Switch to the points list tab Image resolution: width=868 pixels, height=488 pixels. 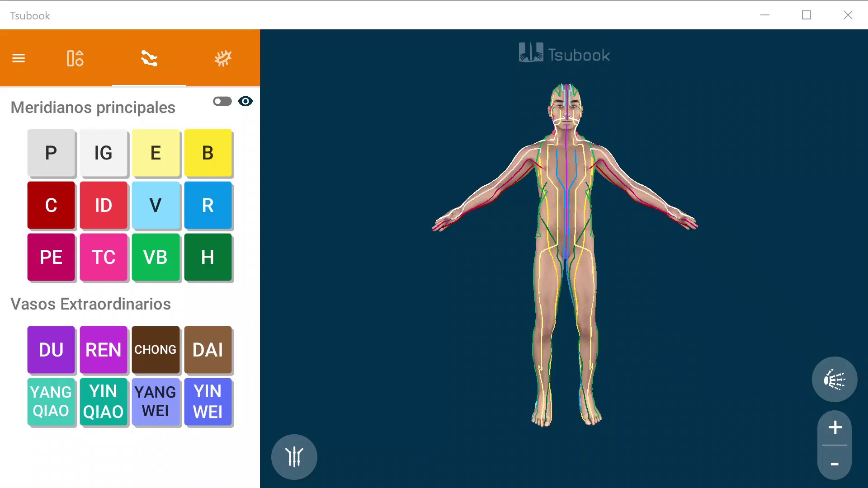point(75,58)
